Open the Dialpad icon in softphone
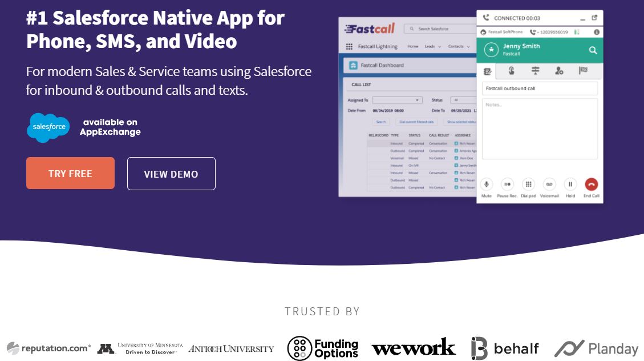 [529, 184]
